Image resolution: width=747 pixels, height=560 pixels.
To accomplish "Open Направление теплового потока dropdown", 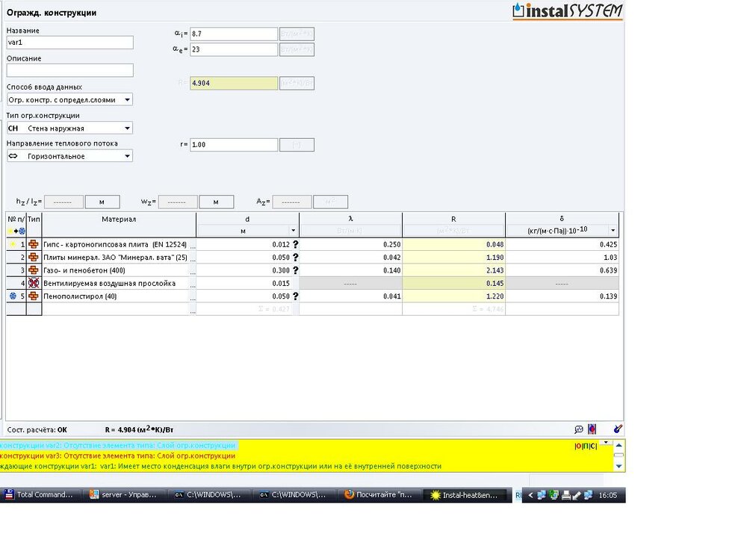I will pos(127,156).
